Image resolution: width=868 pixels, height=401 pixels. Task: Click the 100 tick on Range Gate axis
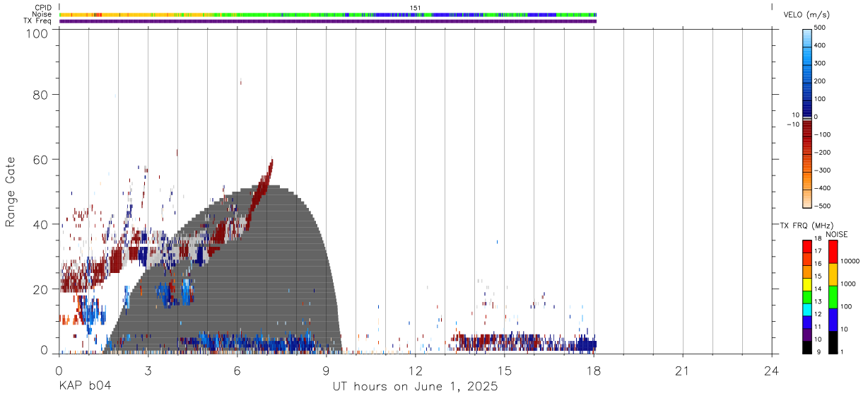click(37, 33)
